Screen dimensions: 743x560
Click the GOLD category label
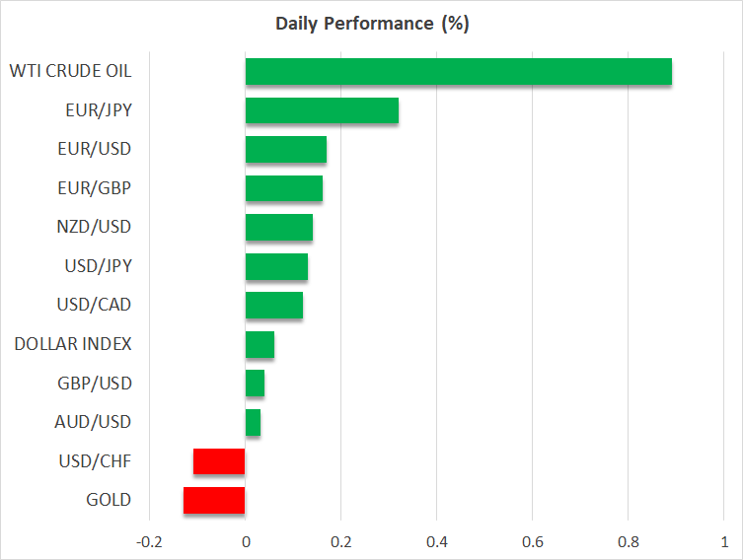pyautogui.click(x=109, y=500)
